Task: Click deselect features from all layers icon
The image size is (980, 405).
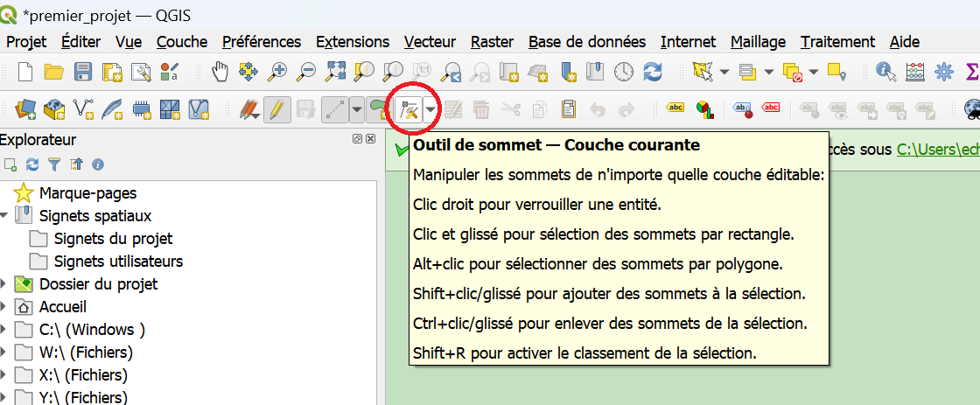Action: pyautogui.click(x=794, y=73)
